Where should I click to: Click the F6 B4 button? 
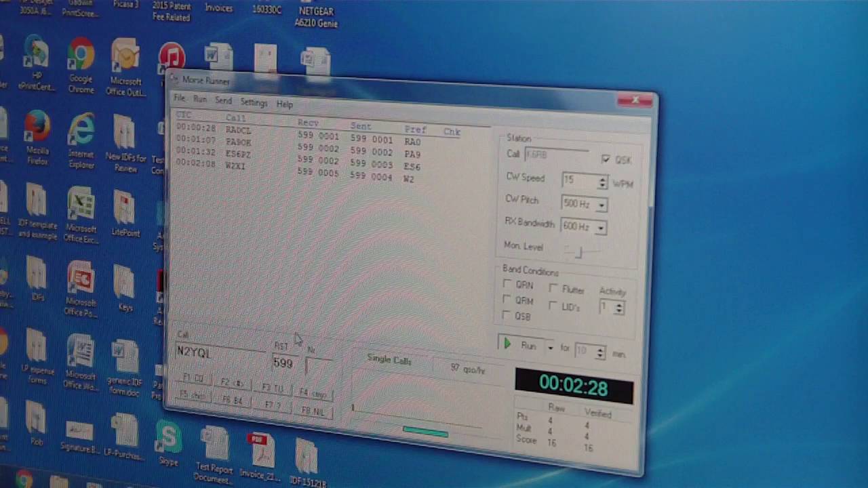232,401
